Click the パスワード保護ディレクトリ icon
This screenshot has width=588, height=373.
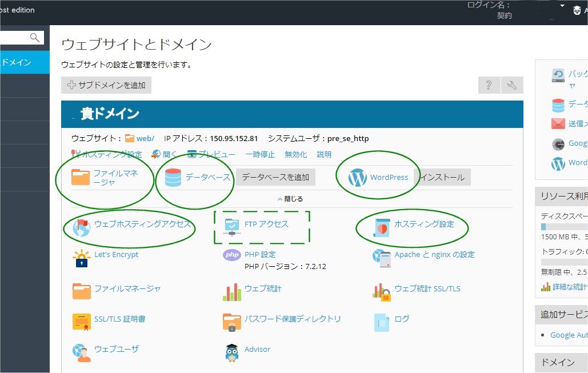tap(231, 322)
